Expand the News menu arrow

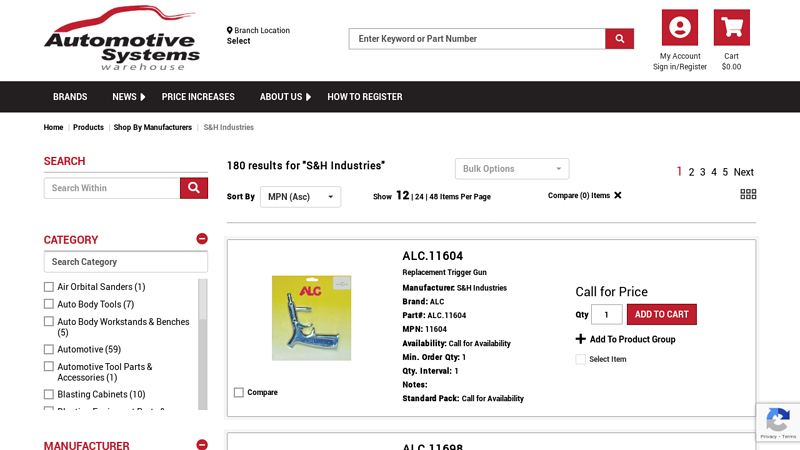[x=143, y=97]
